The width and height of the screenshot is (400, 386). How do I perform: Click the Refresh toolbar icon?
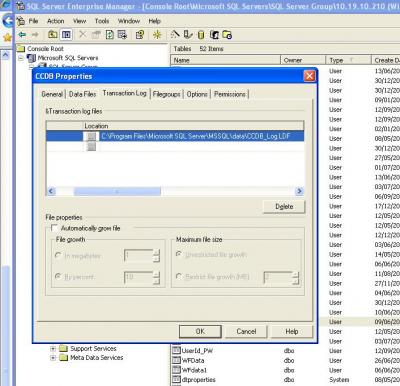(110, 34)
